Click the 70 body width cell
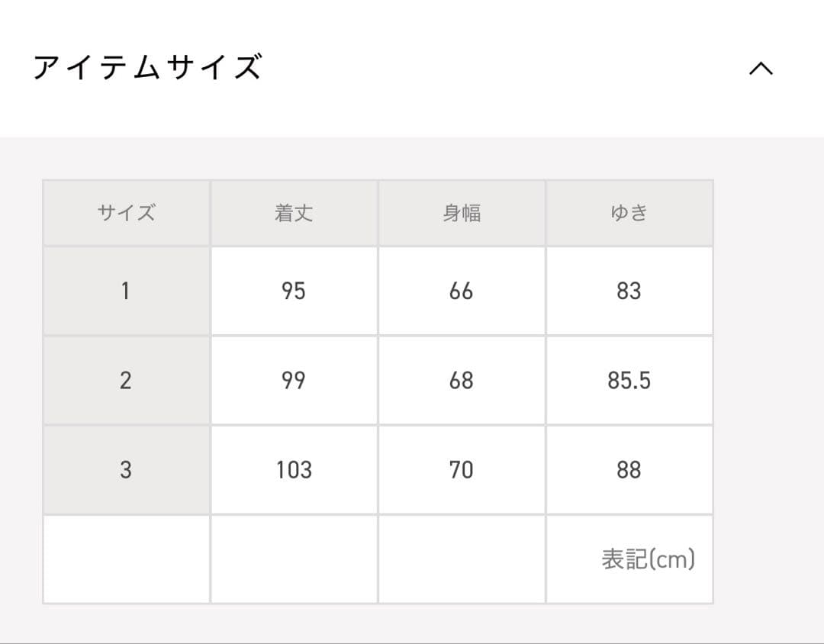The height and width of the screenshot is (644, 824). click(462, 469)
